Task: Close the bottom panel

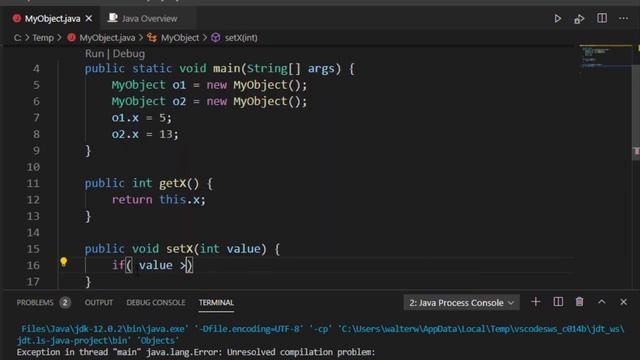Action: click(623, 302)
